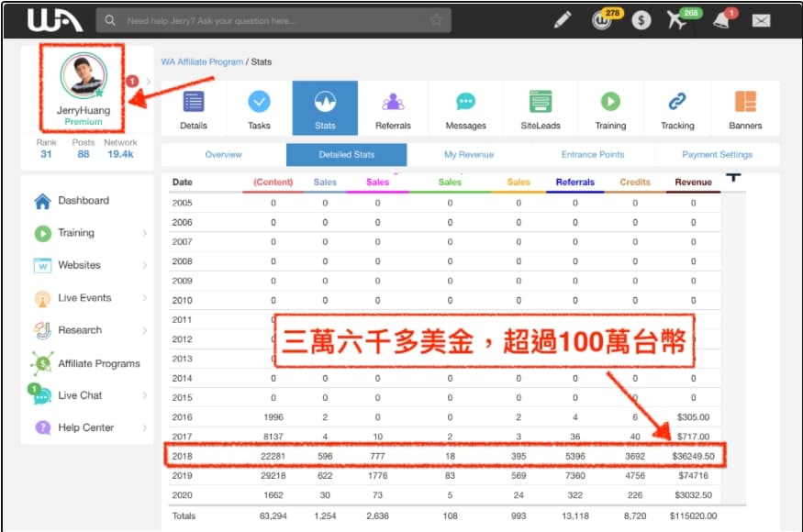
Task: Click the 2005 date row label
Action: point(183,204)
